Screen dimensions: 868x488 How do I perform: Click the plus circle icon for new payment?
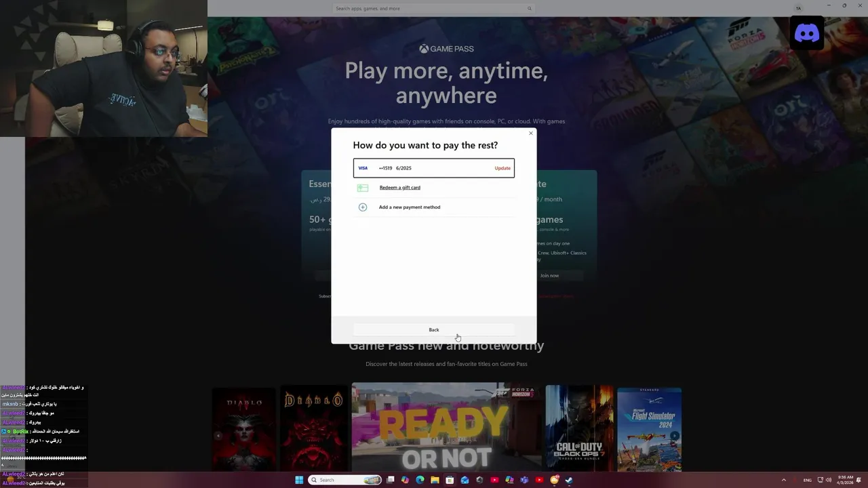pos(363,207)
